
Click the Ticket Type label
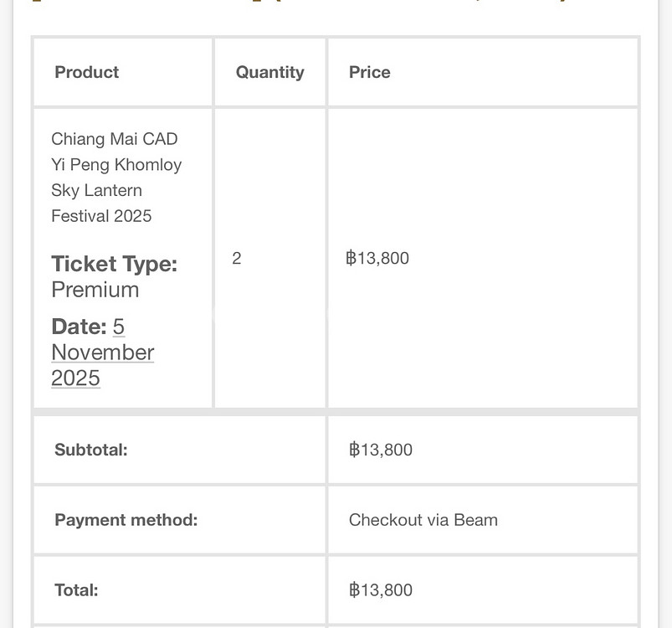click(x=114, y=264)
